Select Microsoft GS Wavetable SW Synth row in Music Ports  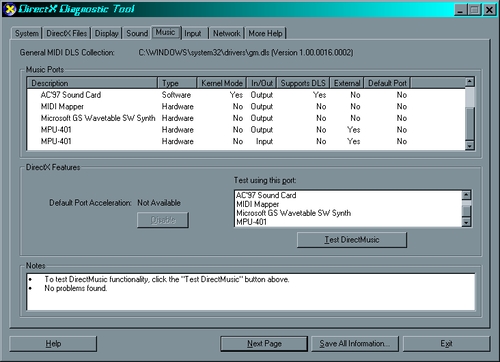coord(246,118)
